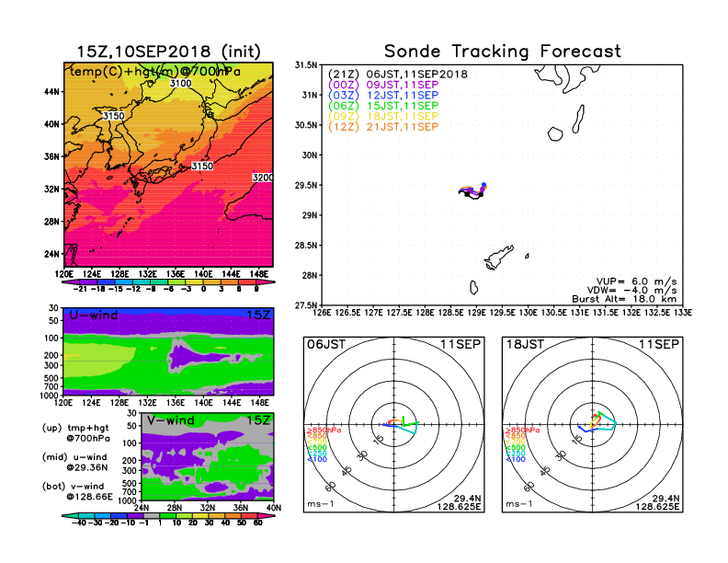Pick the green 1 to 10 wind color segment
The image size is (728, 563).
point(167,515)
